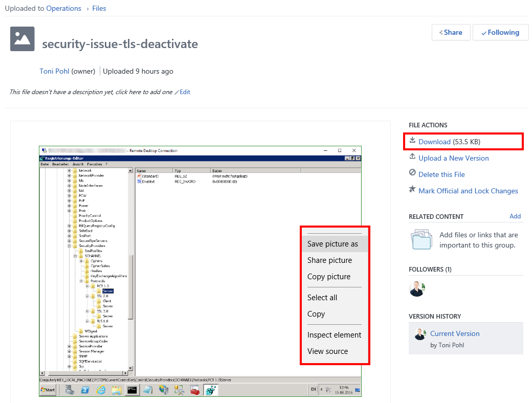
Task: Choose "Inspect element" from context menu
Action: tap(334, 335)
